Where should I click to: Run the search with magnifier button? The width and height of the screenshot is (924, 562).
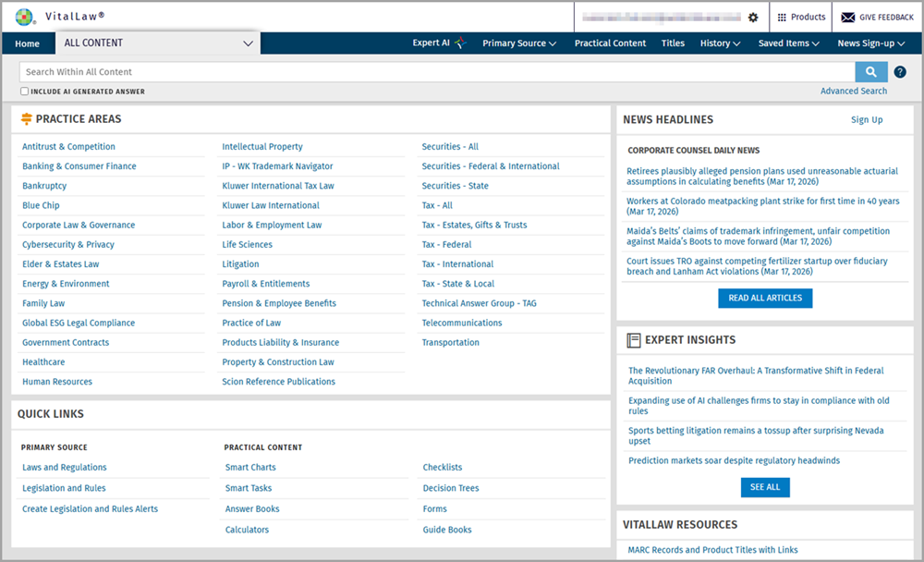click(871, 72)
